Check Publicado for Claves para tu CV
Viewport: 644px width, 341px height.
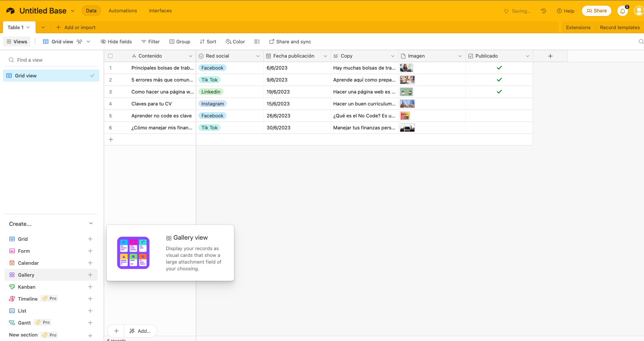point(499,104)
